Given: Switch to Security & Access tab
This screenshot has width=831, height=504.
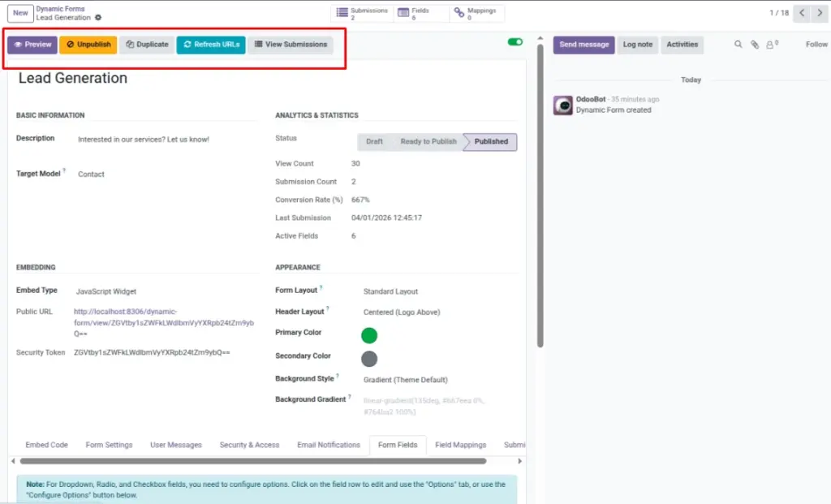Looking at the screenshot, I should click(249, 446).
